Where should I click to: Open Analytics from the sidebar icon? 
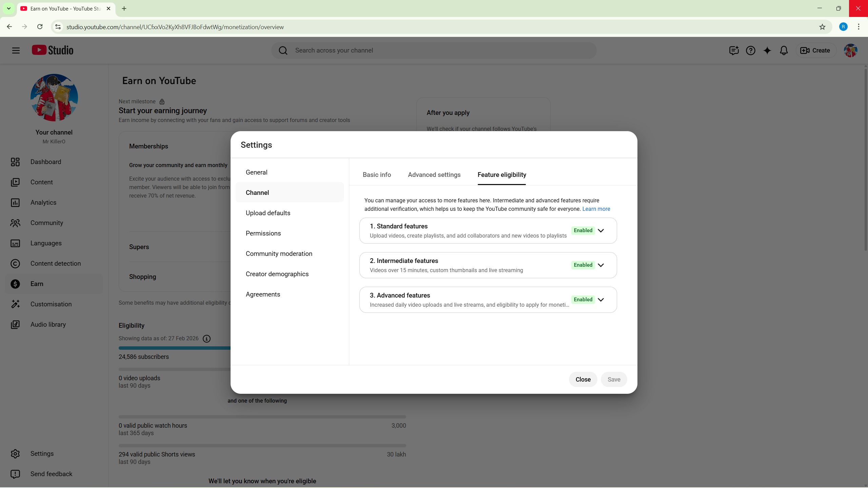coord(15,203)
